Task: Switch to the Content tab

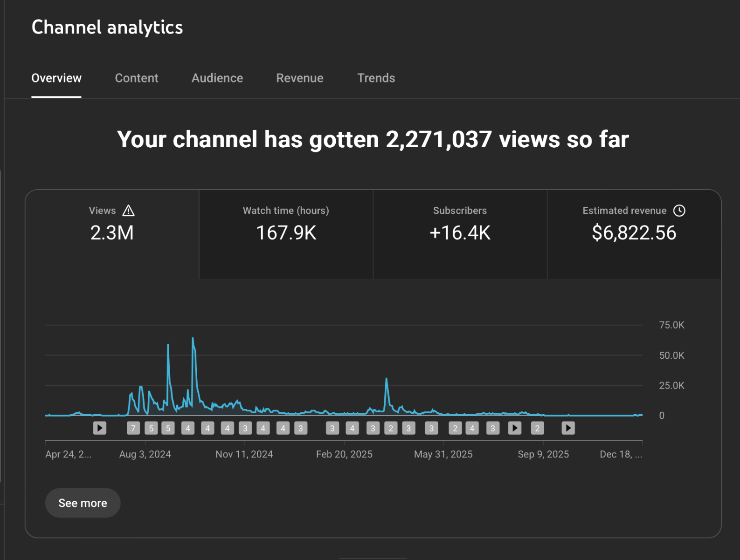Action: (x=136, y=78)
